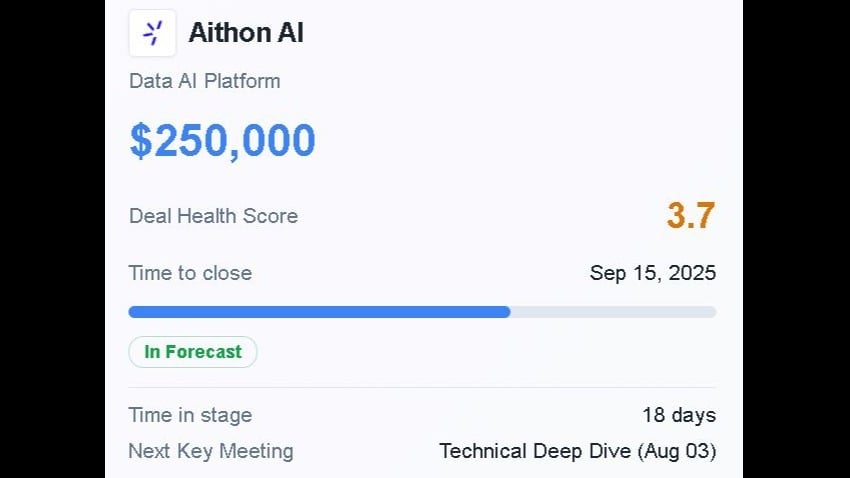Select the Time to close label

coord(190,273)
